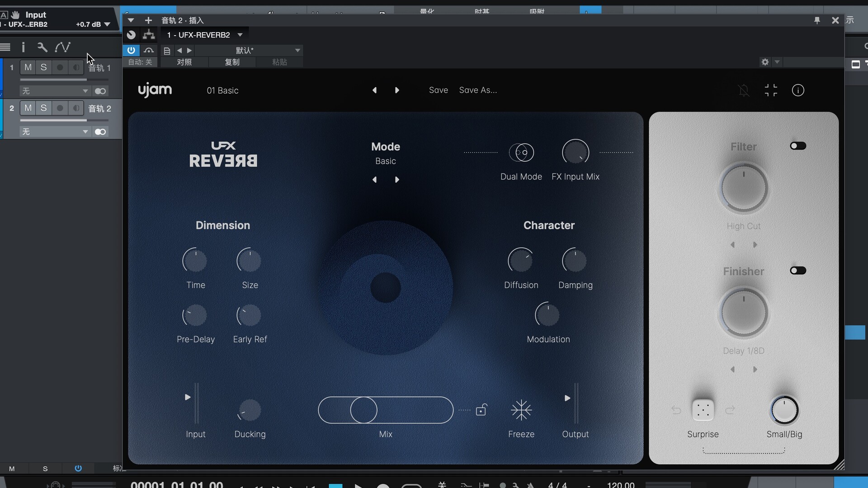The width and height of the screenshot is (868, 488).
Task: Toggle the Finisher section switch
Action: point(798,271)
